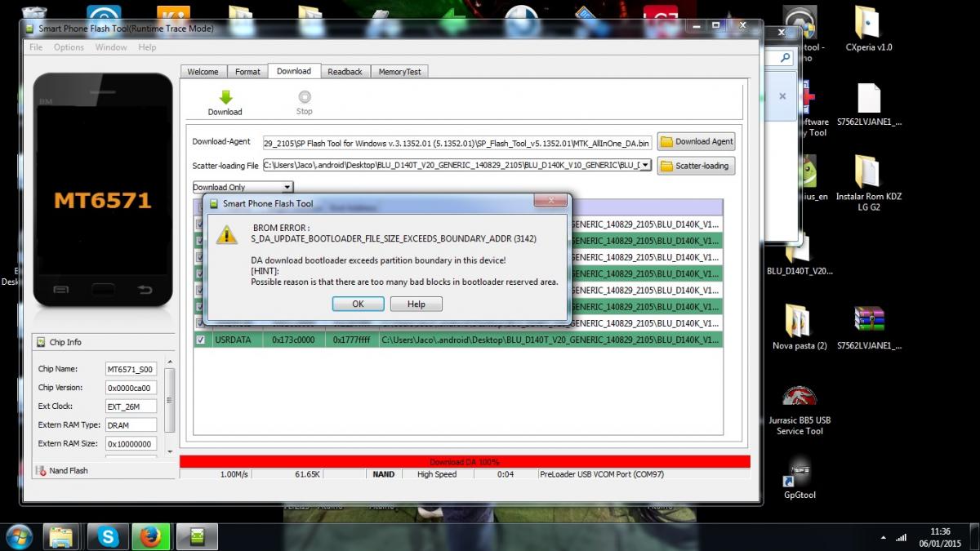Open the Window menu

tap(111, 47)
